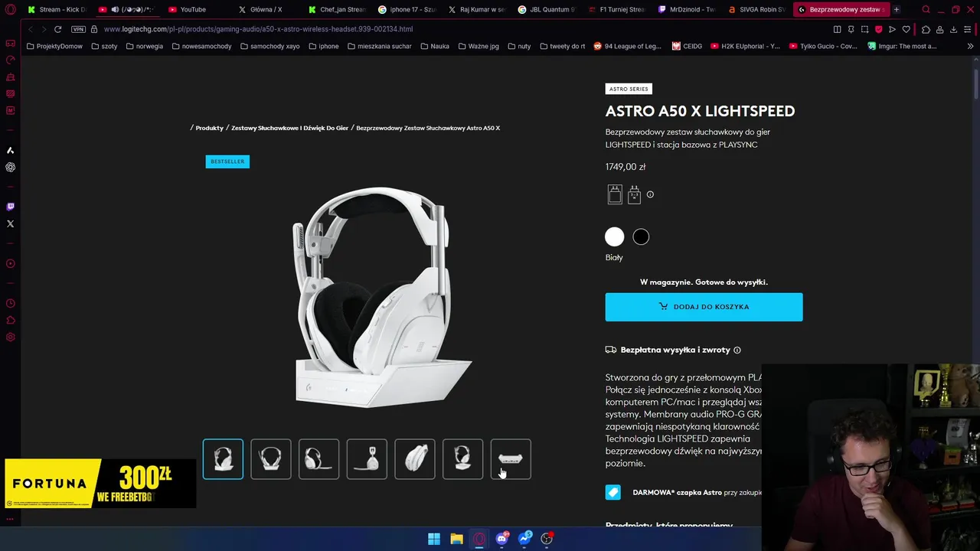Open the nowesamochody bookmark folder

tap(201, 46)
